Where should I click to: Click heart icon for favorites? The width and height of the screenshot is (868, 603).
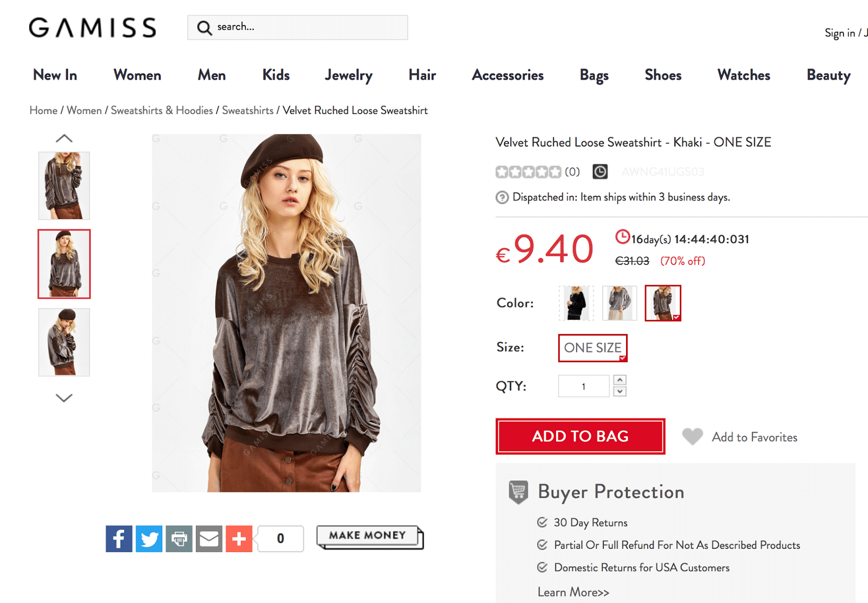point(692,437)
